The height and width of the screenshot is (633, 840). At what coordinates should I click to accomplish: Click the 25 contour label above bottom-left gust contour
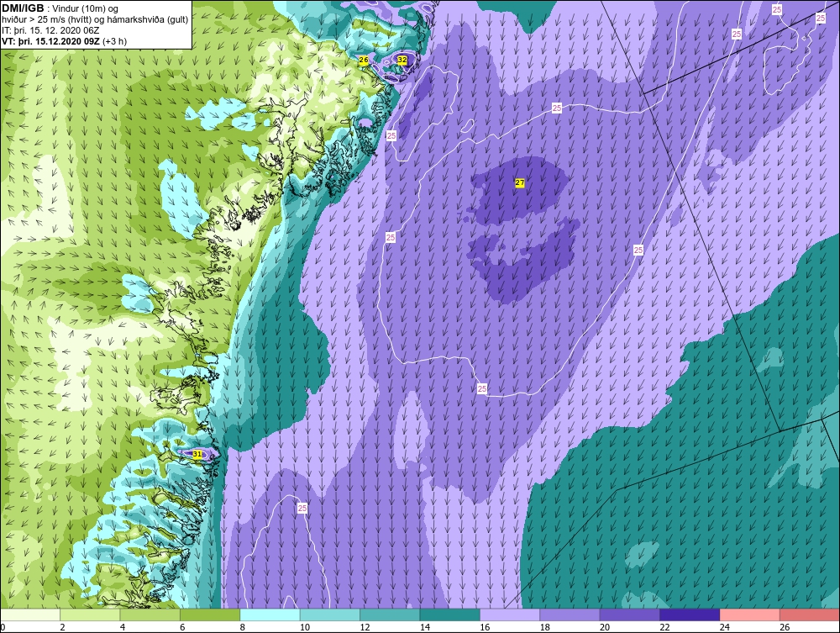pos(302,508)
